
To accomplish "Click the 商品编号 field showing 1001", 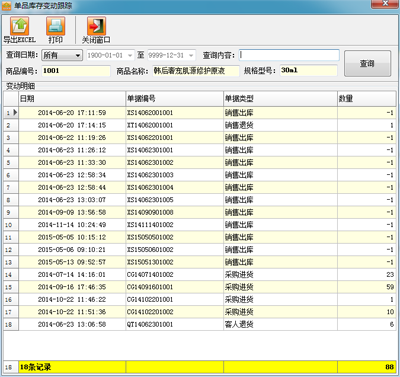I will point(76,71).
